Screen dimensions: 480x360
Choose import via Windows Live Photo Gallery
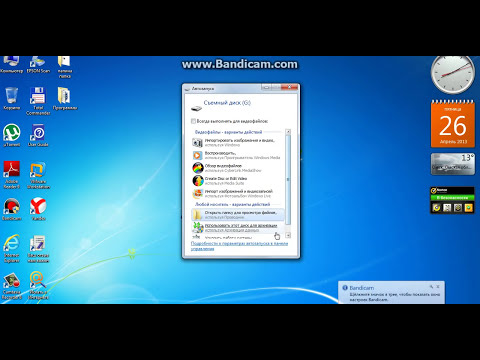238,193
